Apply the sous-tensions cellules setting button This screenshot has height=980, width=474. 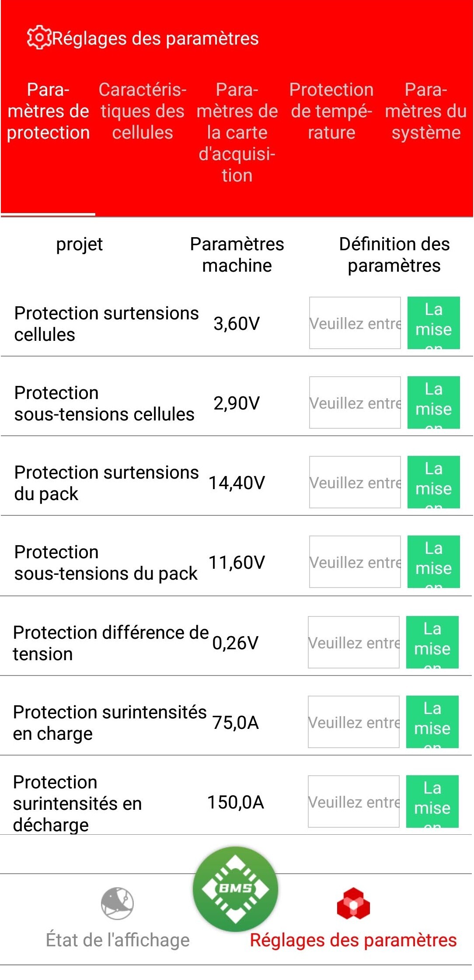tap(433, 403)
